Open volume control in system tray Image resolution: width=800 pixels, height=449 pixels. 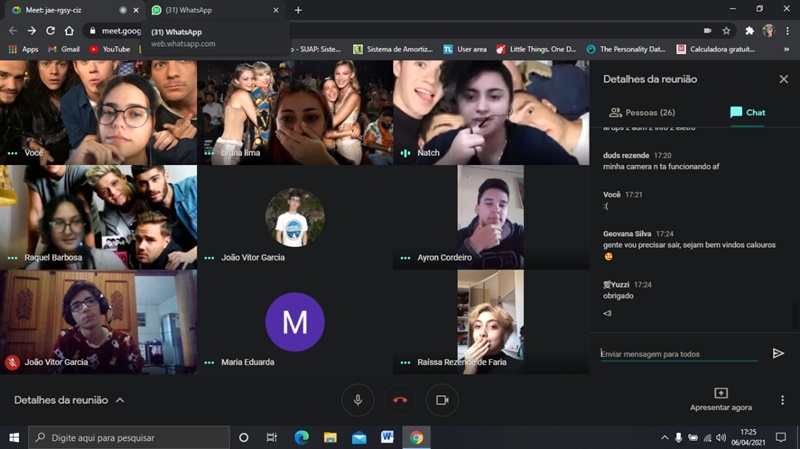(x=720, y=437)
